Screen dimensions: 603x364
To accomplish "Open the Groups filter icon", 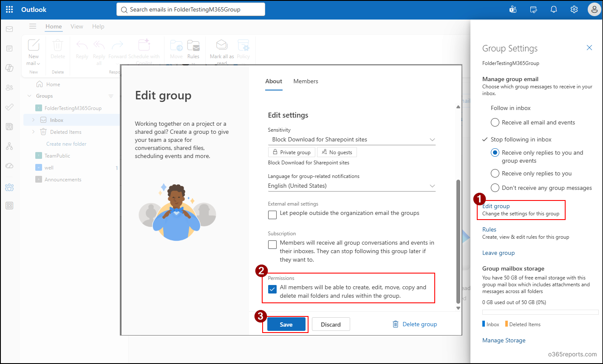I will point(111,96).
